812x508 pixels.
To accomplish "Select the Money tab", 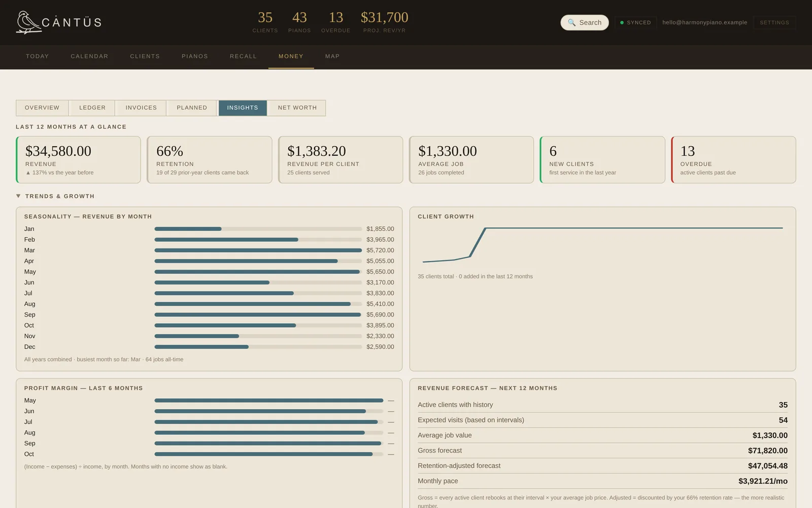I will (x=291, y=56).
